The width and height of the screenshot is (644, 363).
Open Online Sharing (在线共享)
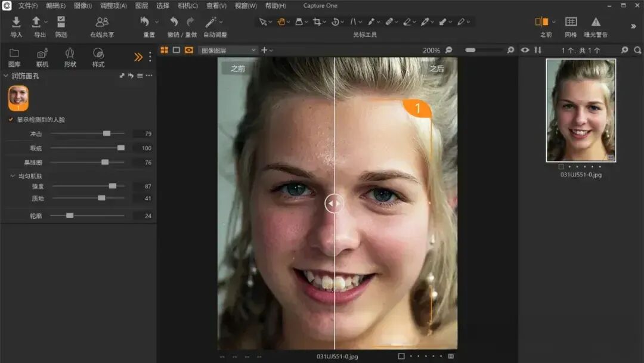(102, 22)
